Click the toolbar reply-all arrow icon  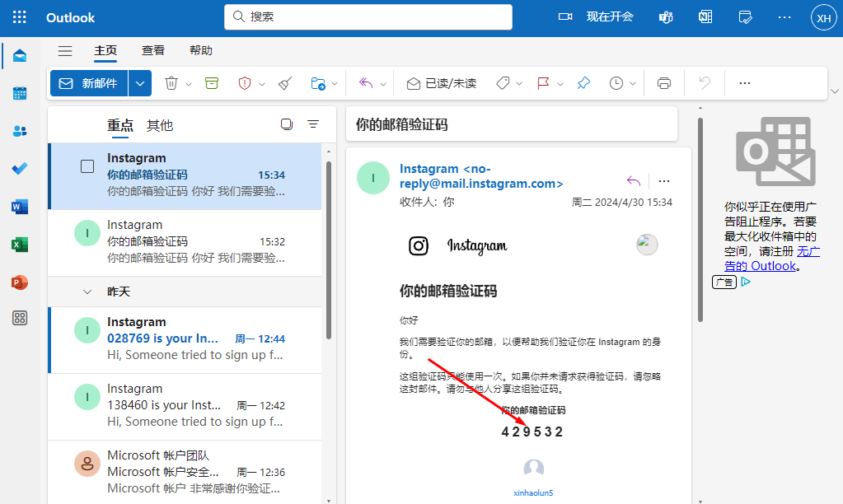click(366, 83)
